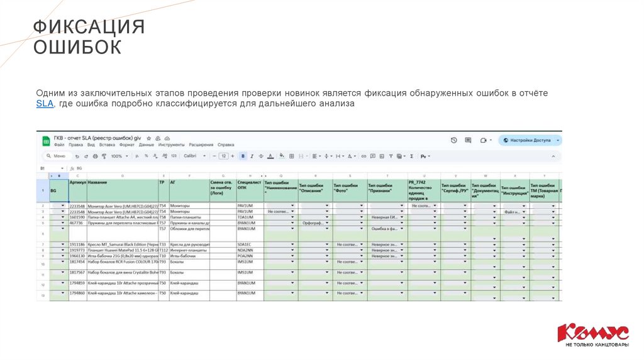The height and width of the screenshot is (361, 644).
Task: Open the fill color picker
Action: [282, 156]
